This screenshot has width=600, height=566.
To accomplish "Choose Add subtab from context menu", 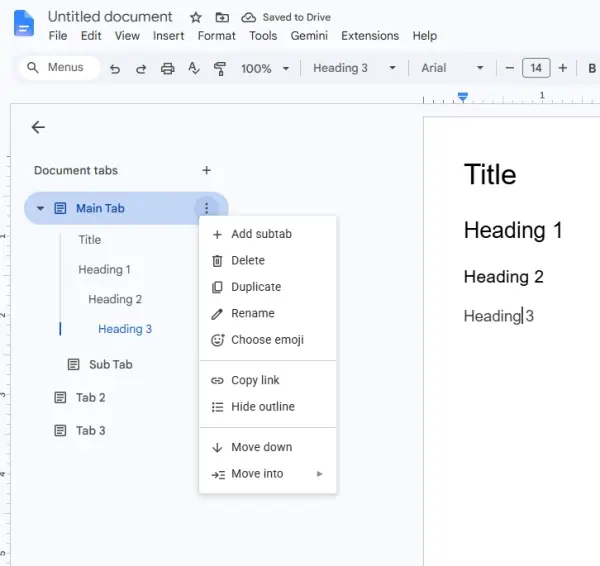I will coord(267,234).
